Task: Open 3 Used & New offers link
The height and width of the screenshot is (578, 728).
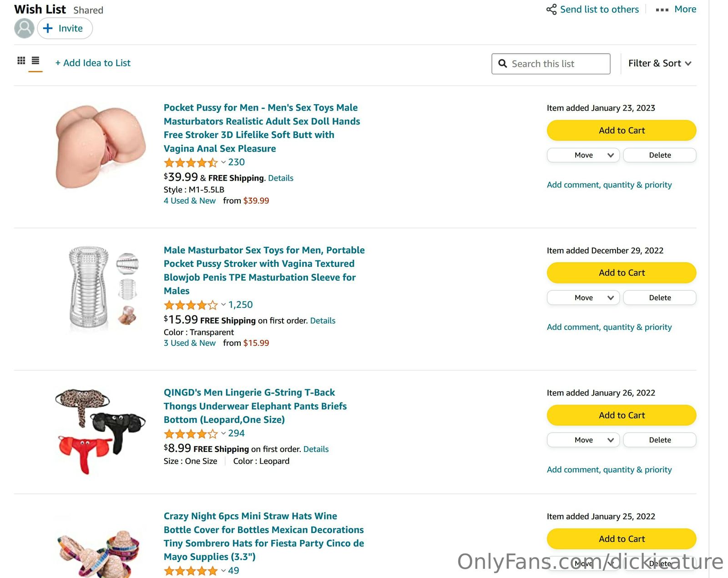Action: pyautogui.click(x=189, y=343)
